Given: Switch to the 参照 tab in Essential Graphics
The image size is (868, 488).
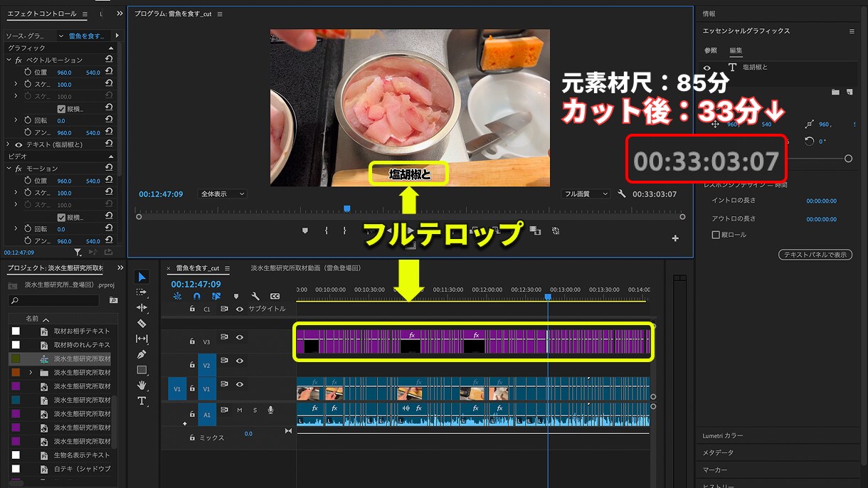Looking at the screenshot, I should (711, 51).
